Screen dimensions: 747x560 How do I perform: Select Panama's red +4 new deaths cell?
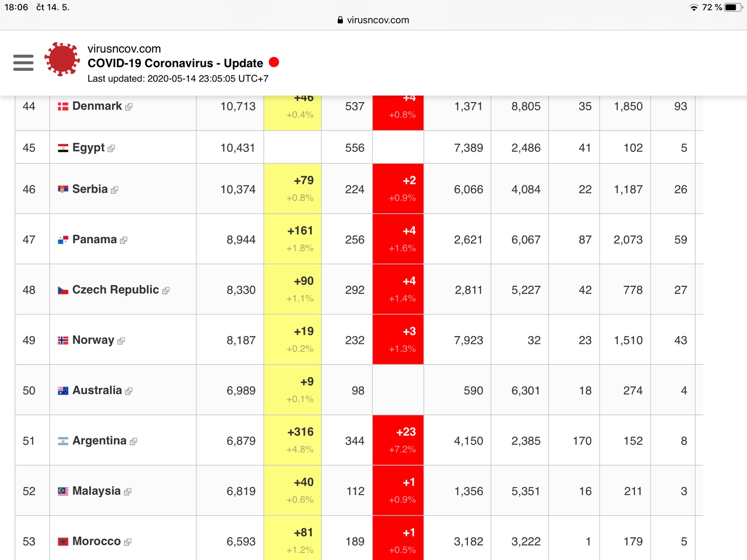click(398, 239)
